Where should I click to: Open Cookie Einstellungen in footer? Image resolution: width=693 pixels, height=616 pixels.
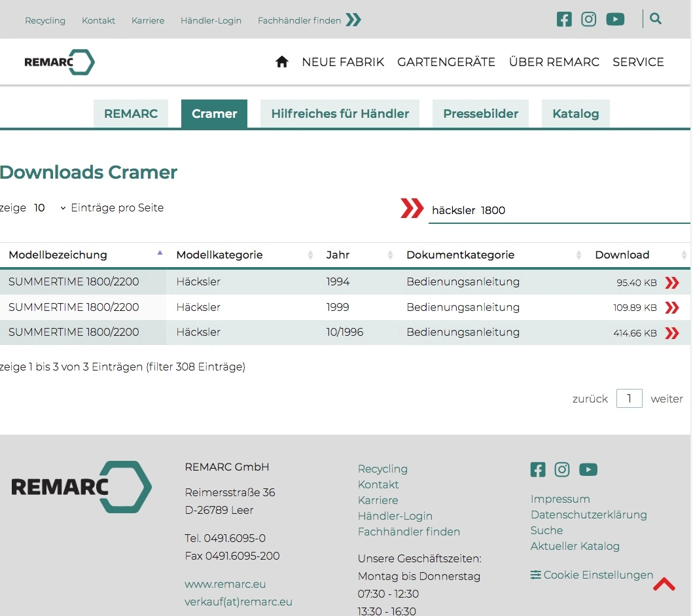[x=592, y=575]
